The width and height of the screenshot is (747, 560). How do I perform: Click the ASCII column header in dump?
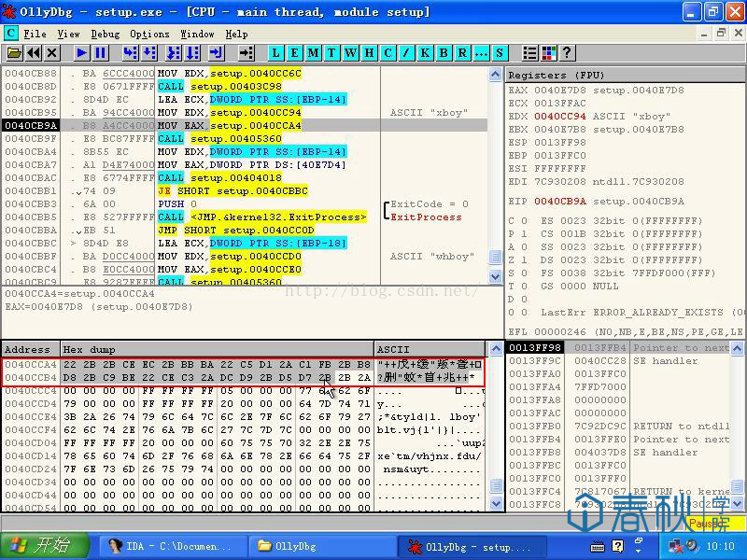click(x=430, y=349)
